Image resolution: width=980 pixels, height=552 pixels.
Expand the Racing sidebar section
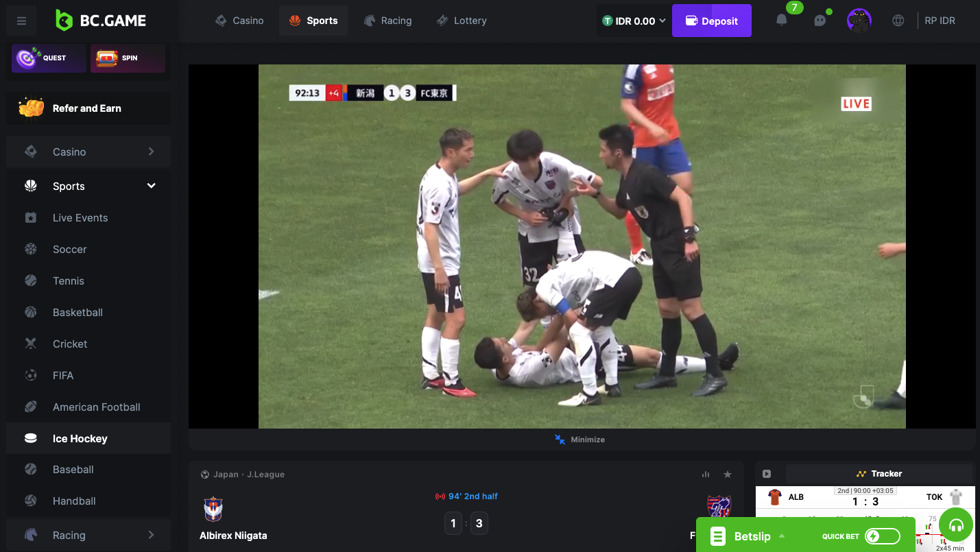click(151, 535)
